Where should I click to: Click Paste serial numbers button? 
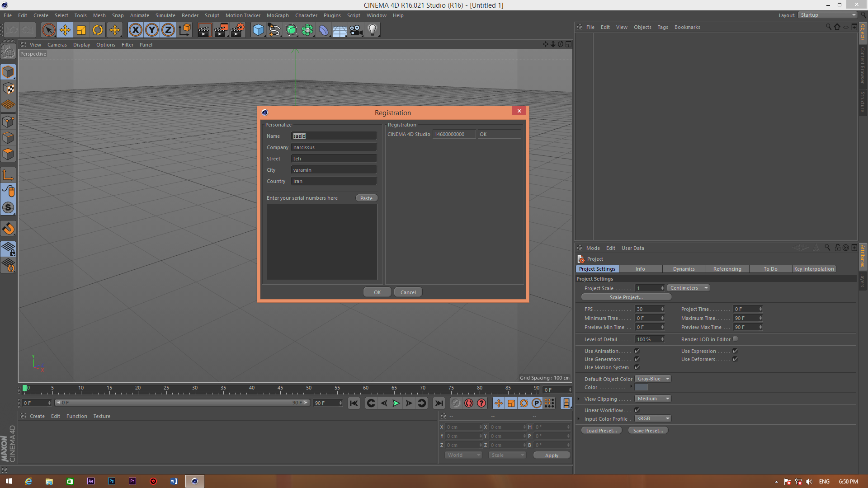click(366, 198)
